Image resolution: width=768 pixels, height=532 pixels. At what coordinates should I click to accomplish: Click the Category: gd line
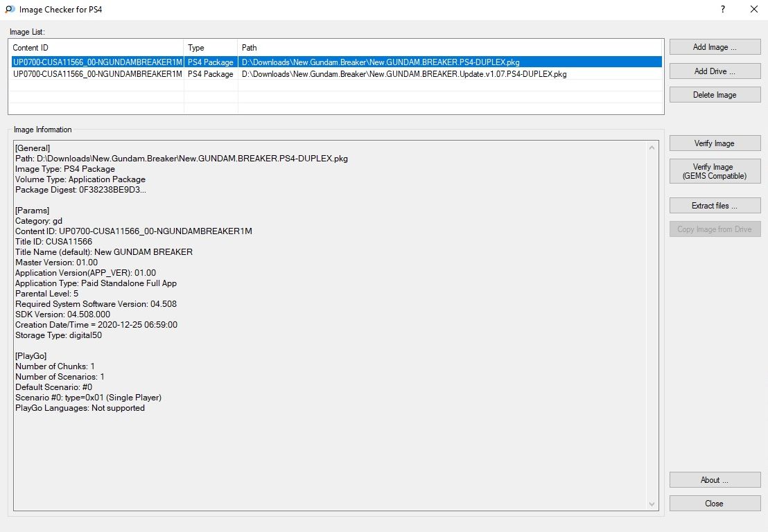pyautogui.click(x=39, y=221)
